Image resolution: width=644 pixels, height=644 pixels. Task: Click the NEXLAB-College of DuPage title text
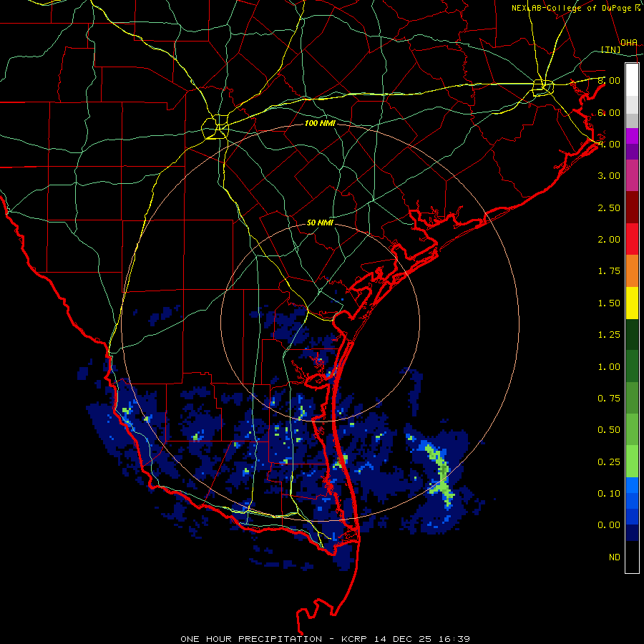(x=571, y=8)
